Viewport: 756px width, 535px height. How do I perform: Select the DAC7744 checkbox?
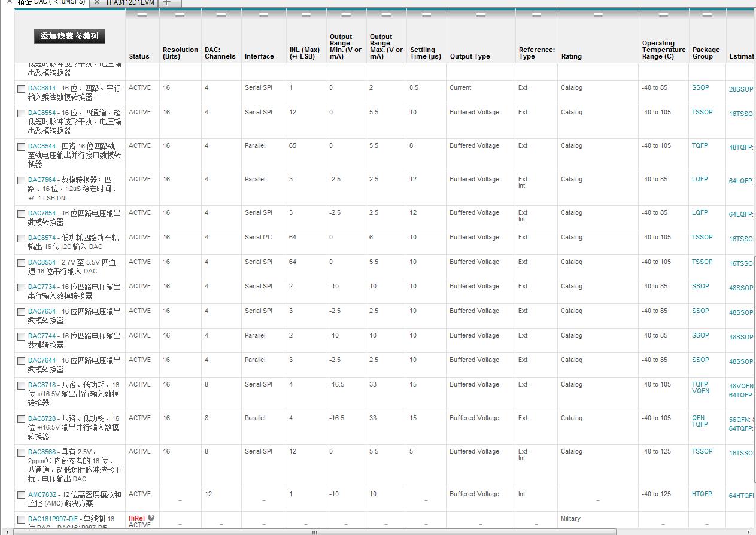(x=22, y=336)
